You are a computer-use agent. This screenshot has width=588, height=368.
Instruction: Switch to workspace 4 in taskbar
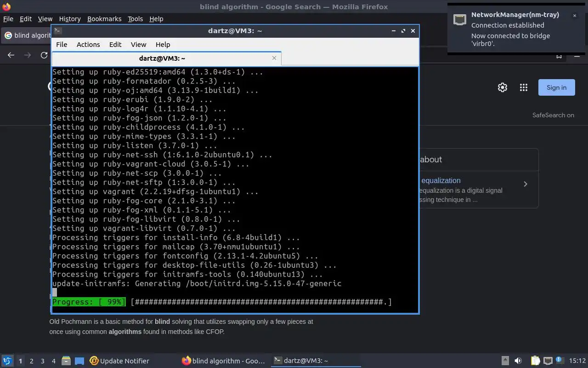point(54,361)
